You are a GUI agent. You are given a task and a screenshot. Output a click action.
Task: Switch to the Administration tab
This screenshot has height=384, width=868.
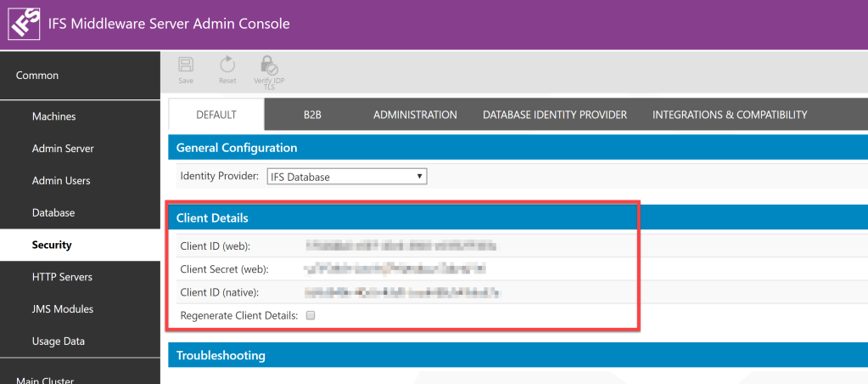coord(415,115)
